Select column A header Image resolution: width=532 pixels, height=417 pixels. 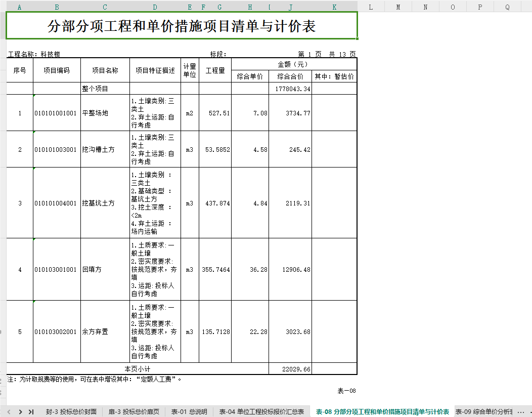tap(19, 7)
